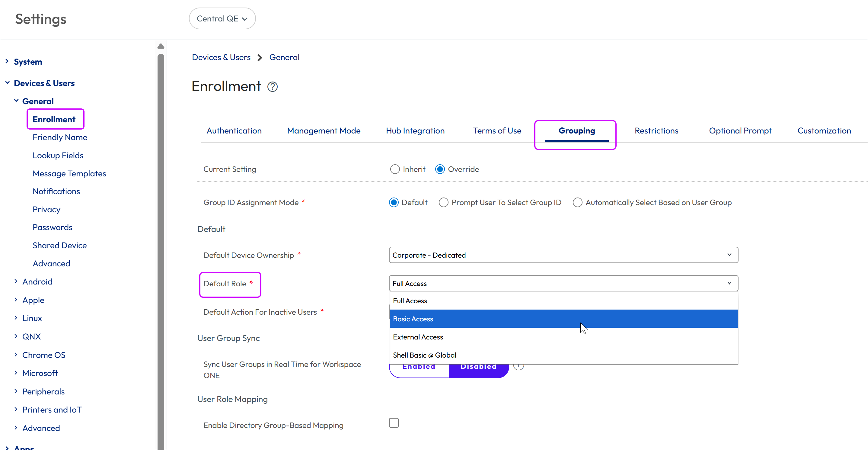This screenshot has width=868, height=450.
Task: Choose Prompt User To Select Group ID
Action: coord(443,202)
